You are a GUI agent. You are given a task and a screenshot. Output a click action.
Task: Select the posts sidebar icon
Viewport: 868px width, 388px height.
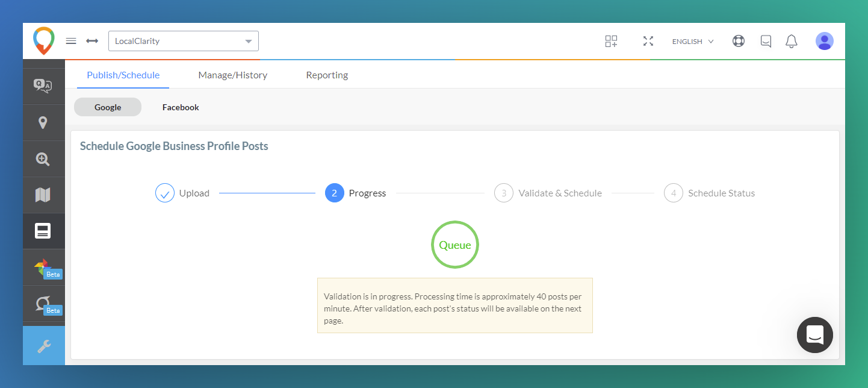(x=43, y=231)
